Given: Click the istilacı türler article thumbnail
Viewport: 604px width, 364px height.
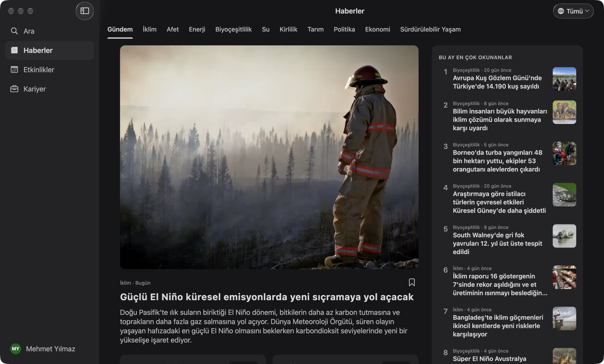Looking at the screenshot, I should tap(565, 195).
